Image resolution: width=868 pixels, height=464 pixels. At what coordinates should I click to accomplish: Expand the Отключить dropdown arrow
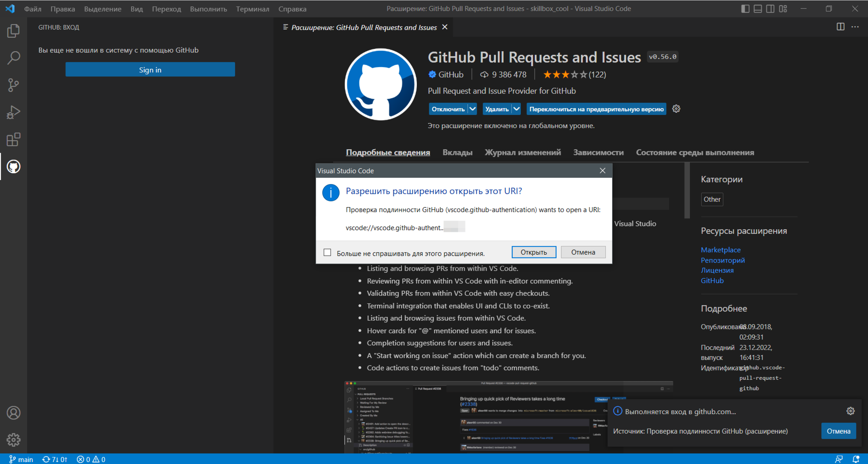click(472, 109)
